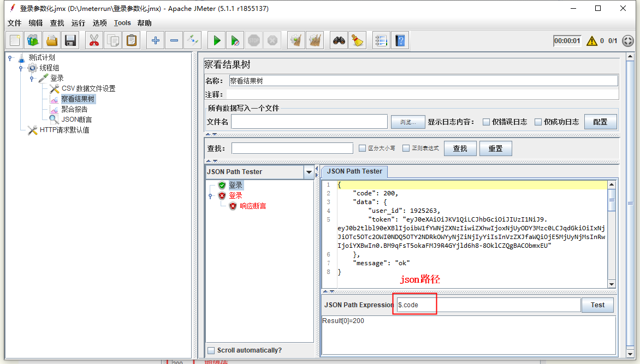Click the New test plan icon
Viewport: 640px width, 364px height.
15,40
